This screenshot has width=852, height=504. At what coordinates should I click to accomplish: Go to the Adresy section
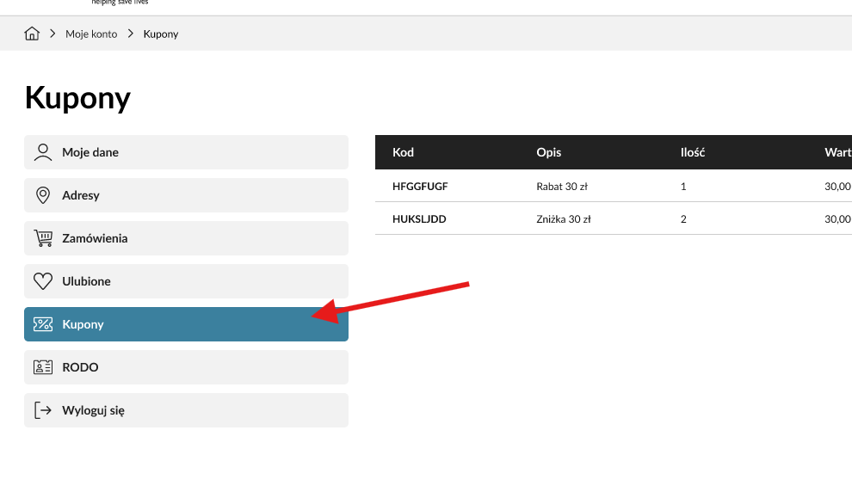[x=187, y=195]
